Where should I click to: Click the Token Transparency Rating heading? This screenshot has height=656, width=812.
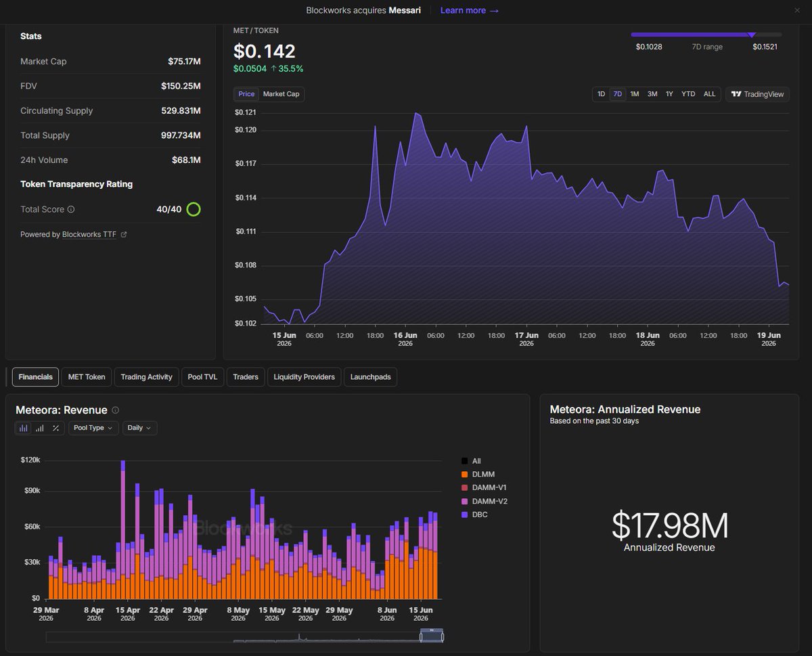click(x=76, y=184)
